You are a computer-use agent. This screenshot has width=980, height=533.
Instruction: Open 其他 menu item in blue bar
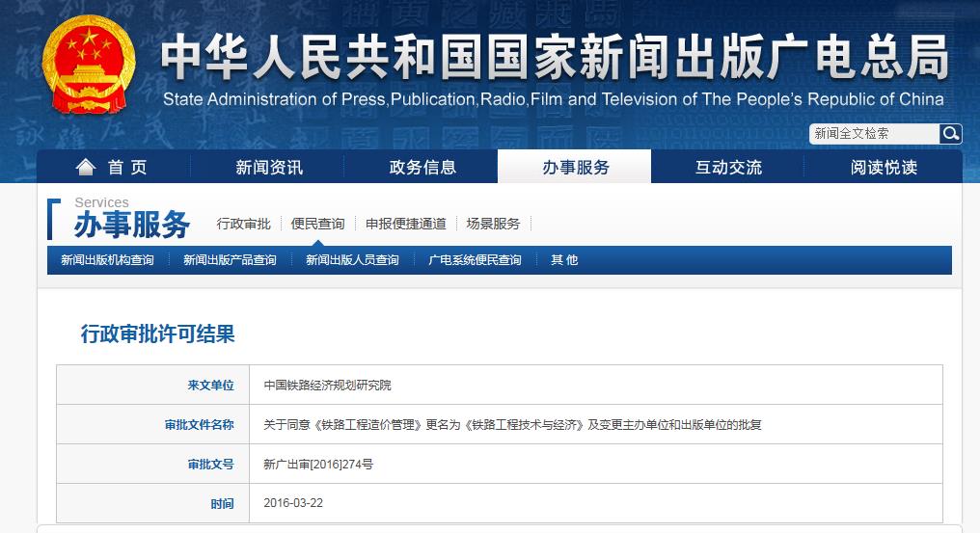(x=564, y=260)
